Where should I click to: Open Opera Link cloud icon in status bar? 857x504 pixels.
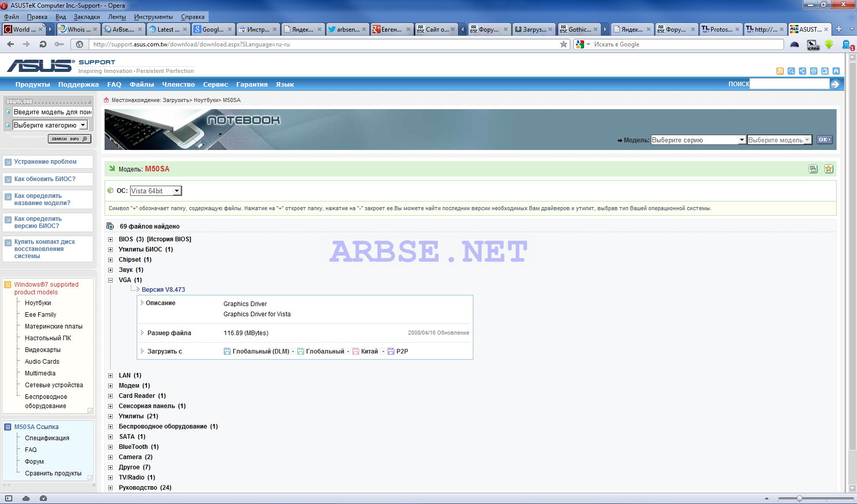click(26, 498)
